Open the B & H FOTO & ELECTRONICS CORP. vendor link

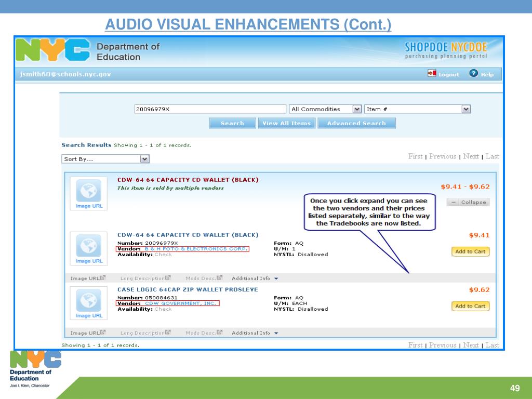tap(196, 249)
